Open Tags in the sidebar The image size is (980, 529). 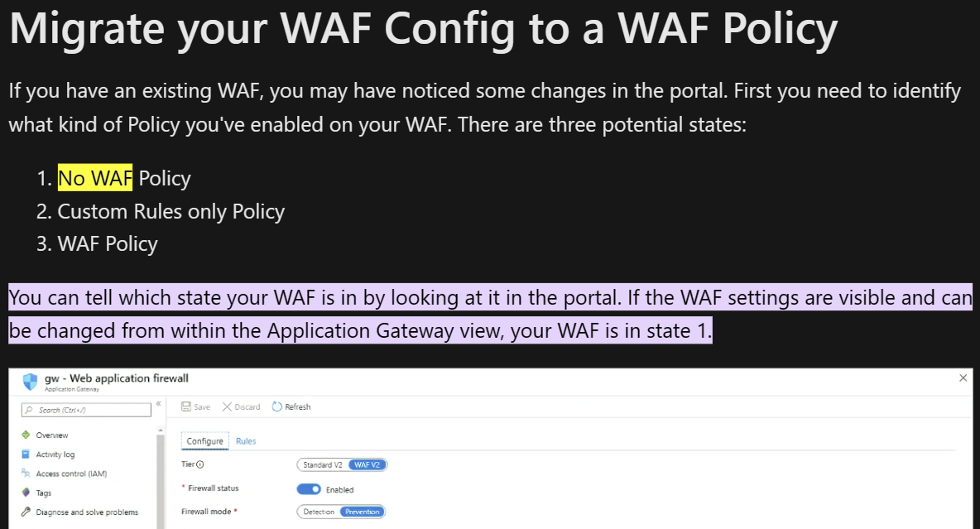coord(44,493)
